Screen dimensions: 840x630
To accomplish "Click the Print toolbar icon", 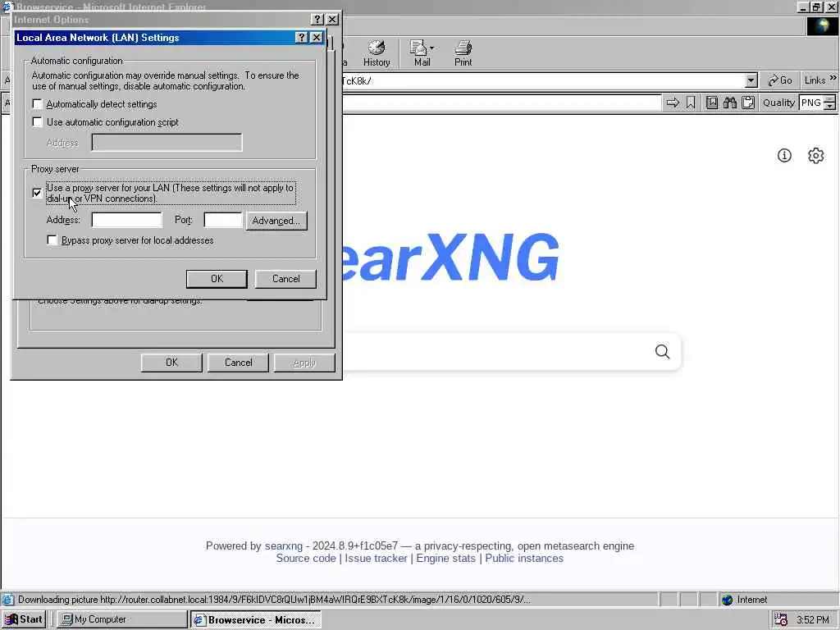I will click(x=463, y=53).
